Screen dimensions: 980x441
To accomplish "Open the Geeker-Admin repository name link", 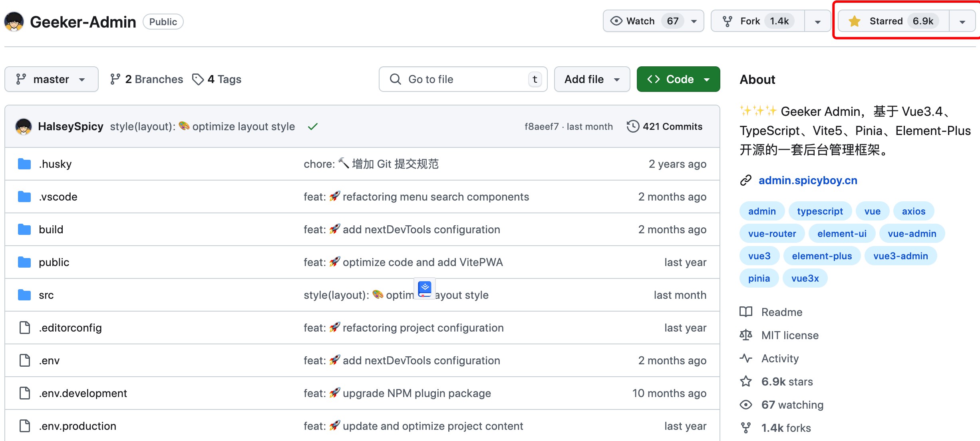I will 83,22.
